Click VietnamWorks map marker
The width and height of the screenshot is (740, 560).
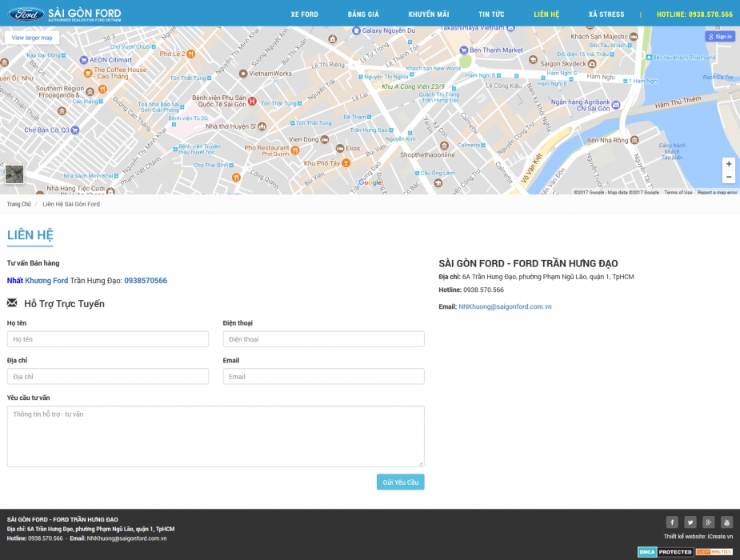(x=243, y=74)
